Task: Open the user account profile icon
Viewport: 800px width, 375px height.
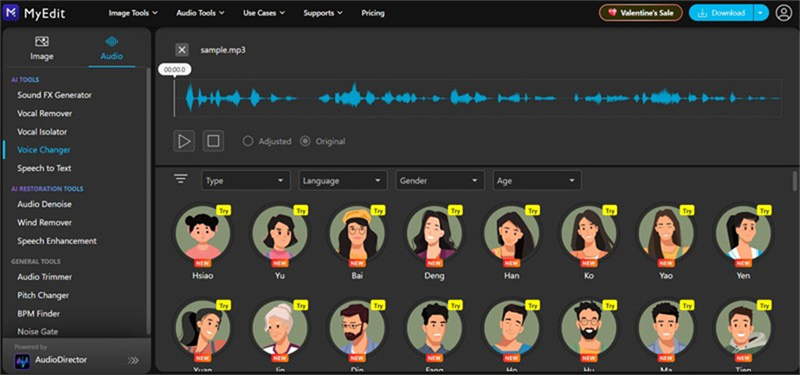Action: pos(783,13)
